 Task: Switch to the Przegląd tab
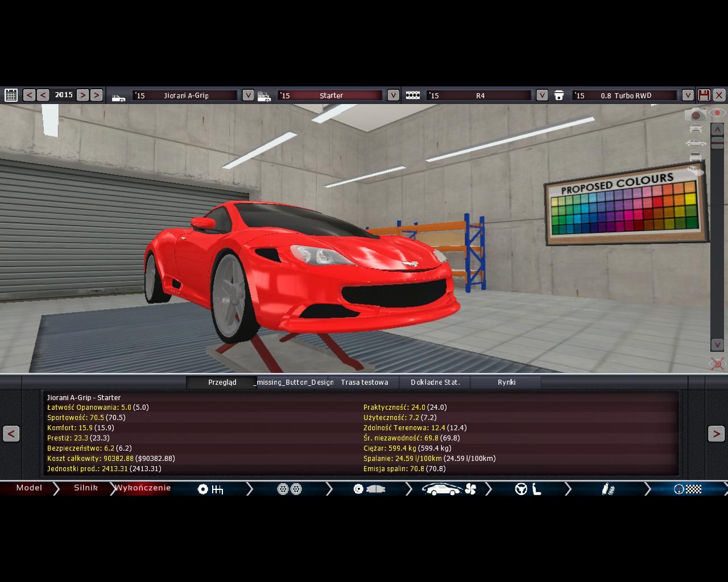coord(222,383)
